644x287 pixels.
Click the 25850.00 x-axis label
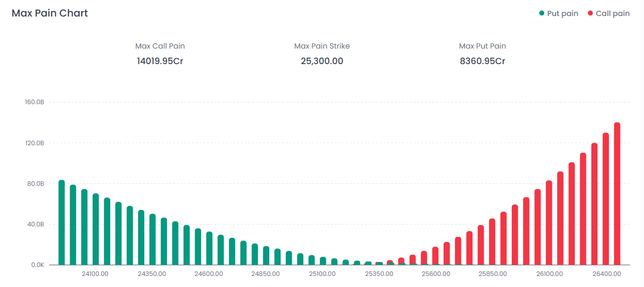coord(493,274)
